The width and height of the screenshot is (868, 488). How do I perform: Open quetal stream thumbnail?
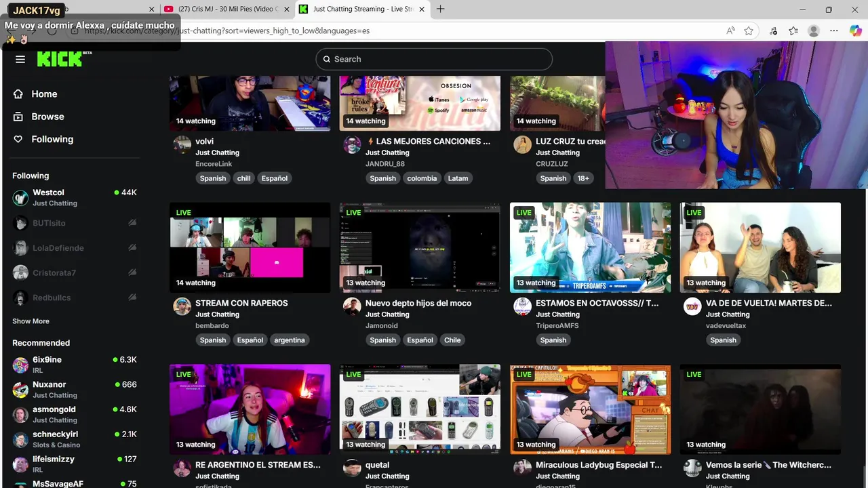click(x=420, y=409)
